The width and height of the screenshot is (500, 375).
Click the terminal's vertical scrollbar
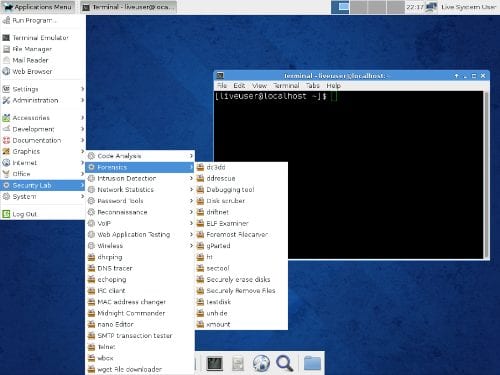point(486,175)
